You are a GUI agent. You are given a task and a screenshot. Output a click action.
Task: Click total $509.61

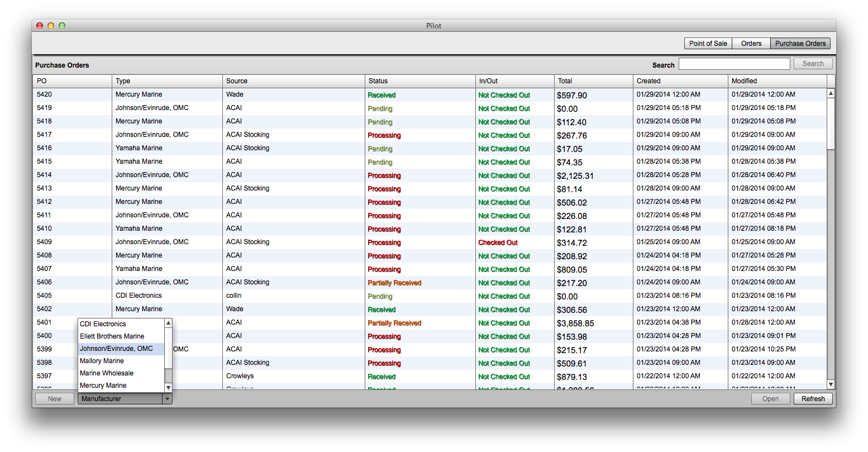point(571,364)
